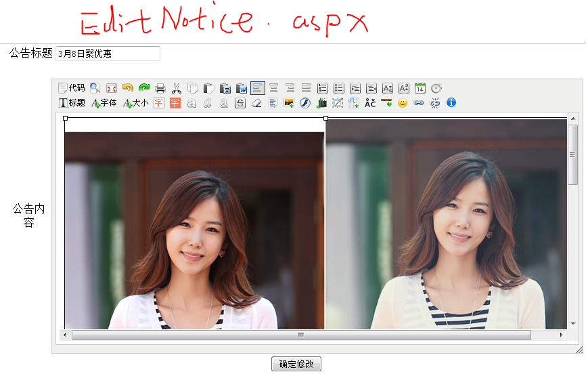The height and width of the screenshot is (374, 588).
Task: Click the preview magnifier icon
Action: click(x=95, y=88)
